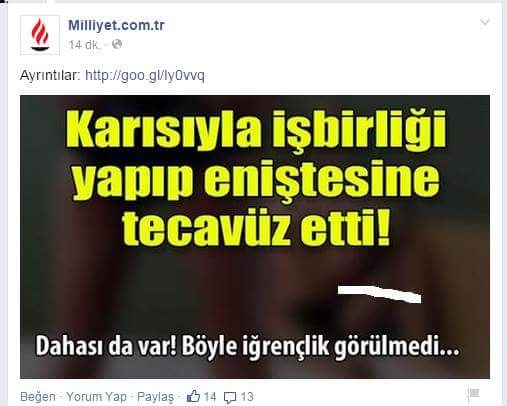507x406 pixels.
Task: Share the post with Paylaş
Action: click(156, 397)
